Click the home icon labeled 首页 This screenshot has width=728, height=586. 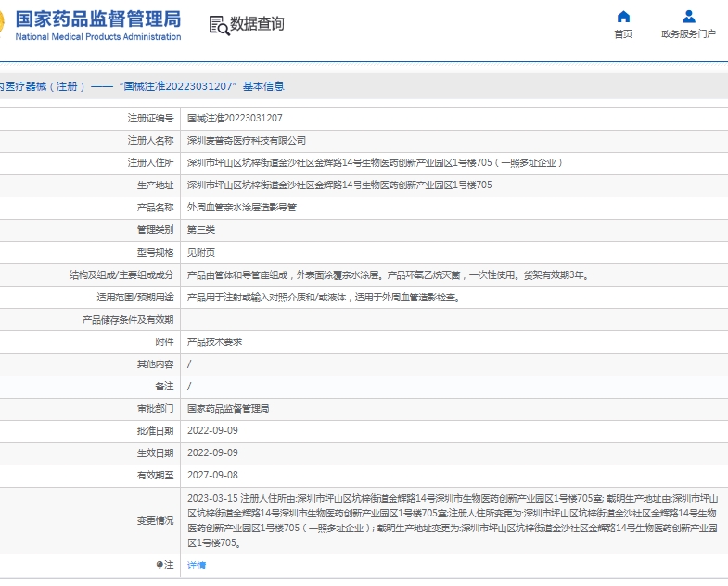point(623,17)
